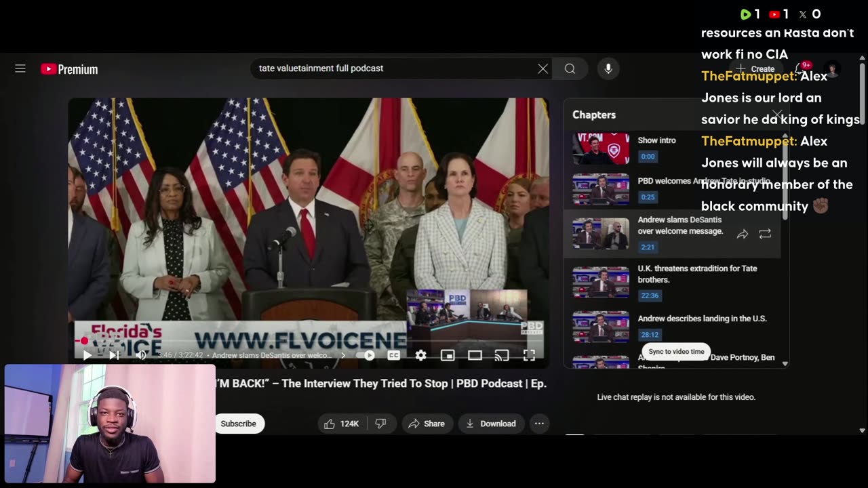Viewport: 868px width, 488px height.
Task: Download the video
Action: tap(491, 424)
